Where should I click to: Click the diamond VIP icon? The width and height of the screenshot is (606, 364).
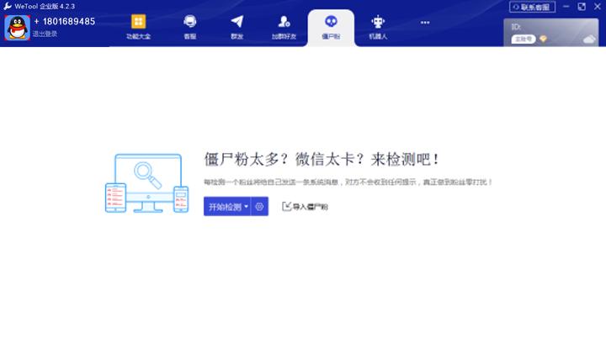543,39
